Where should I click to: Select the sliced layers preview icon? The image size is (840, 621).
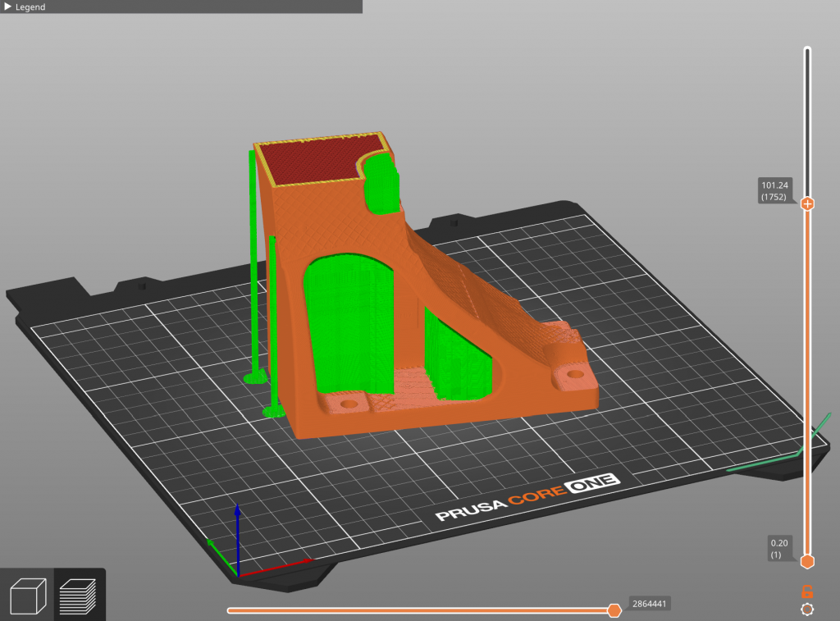pyautogui.click(x=79, y=593)
